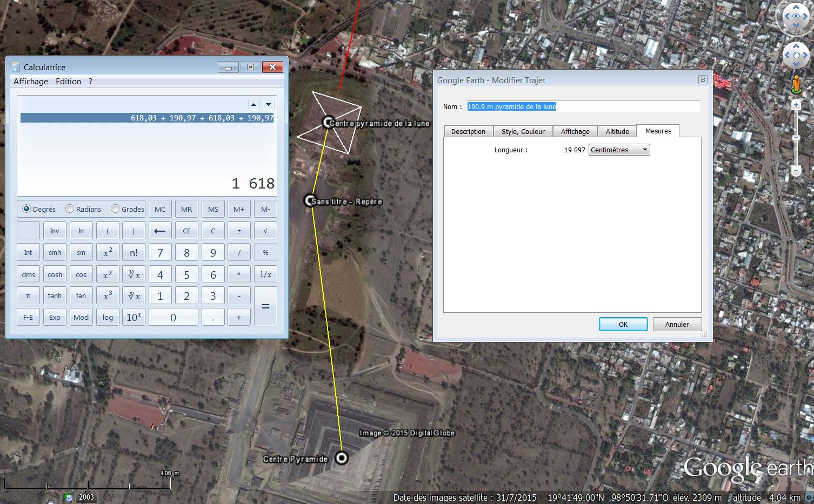Image resolution: width=814 pixels, height=504 pixels.
Task: Toggle the Inv inverse functions key
Action: (x=55, y=231)
